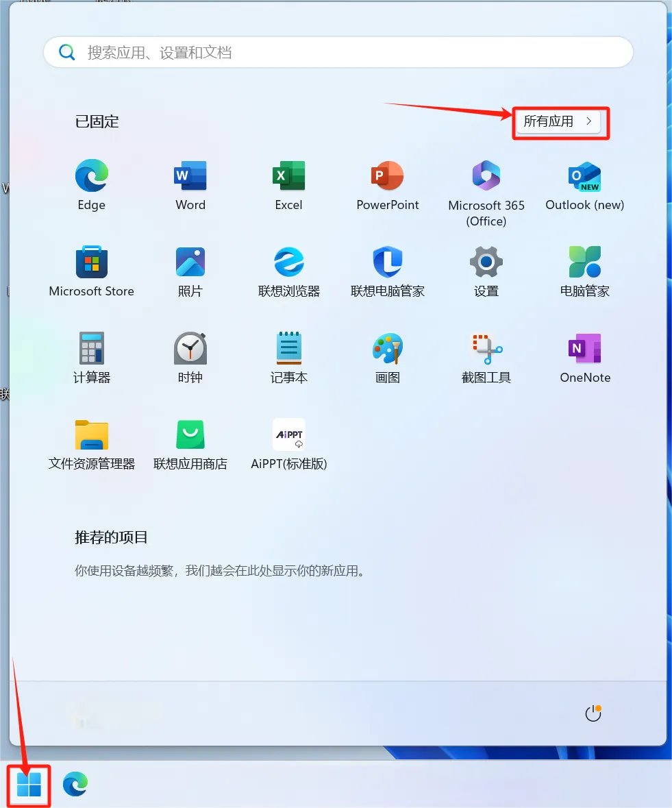
Task: Click the 你使用设备越频繁 hint text
Action: click(221, 570)
